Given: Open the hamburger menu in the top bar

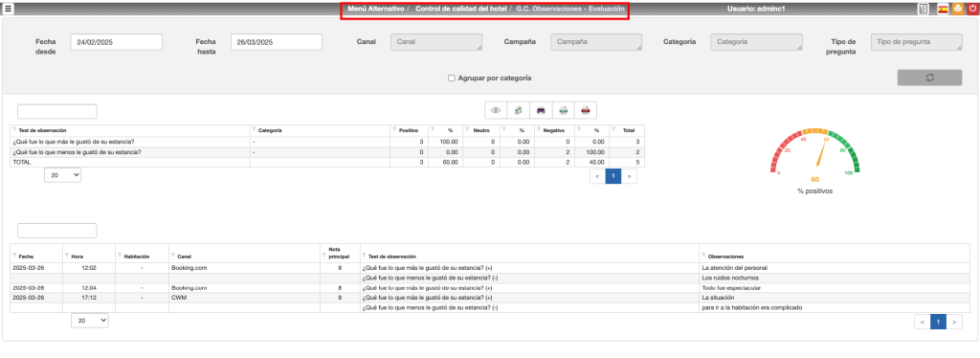Looking at the screenshot, I should click(8, 9).
